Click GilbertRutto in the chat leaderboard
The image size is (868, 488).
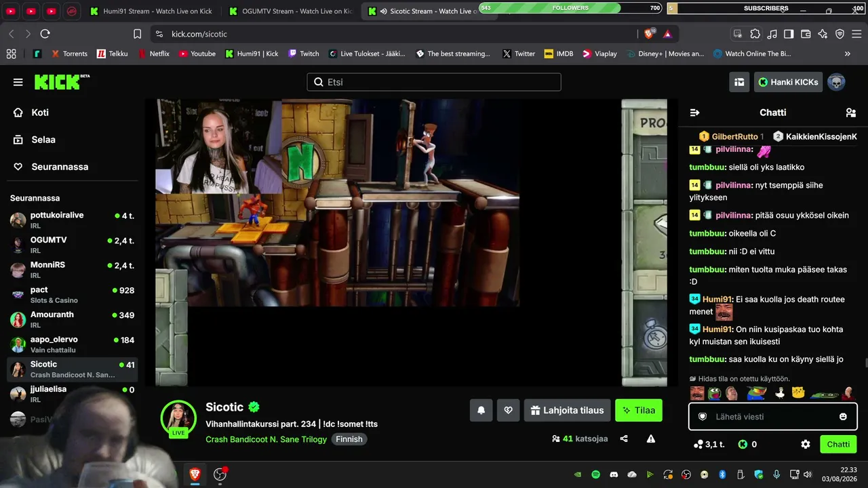click(734, 137)
